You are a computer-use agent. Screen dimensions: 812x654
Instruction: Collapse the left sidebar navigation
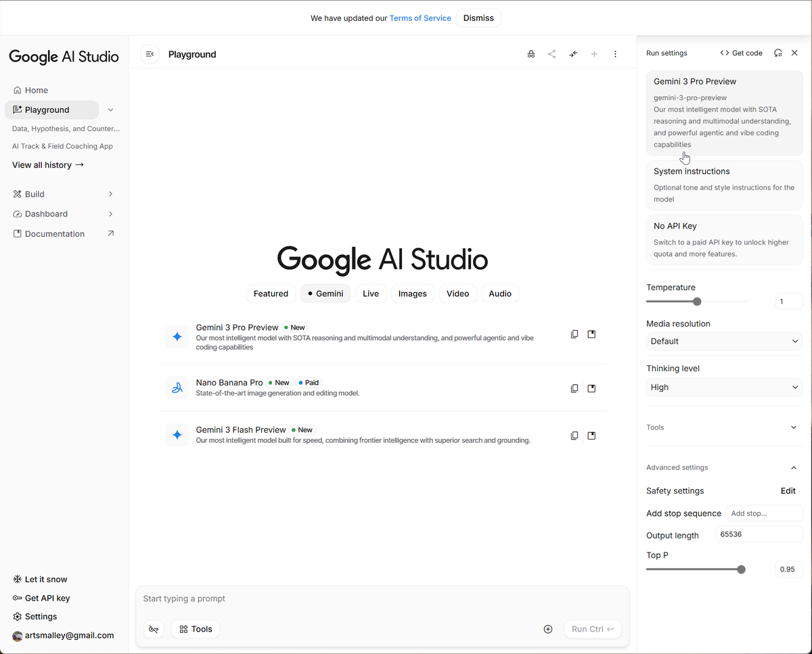(x=150, y=54)
